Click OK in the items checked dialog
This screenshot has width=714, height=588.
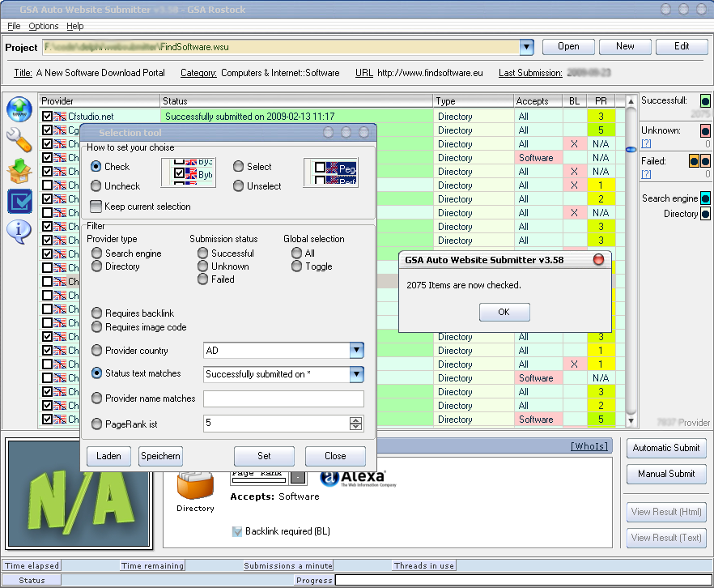(x=504, y=312)
